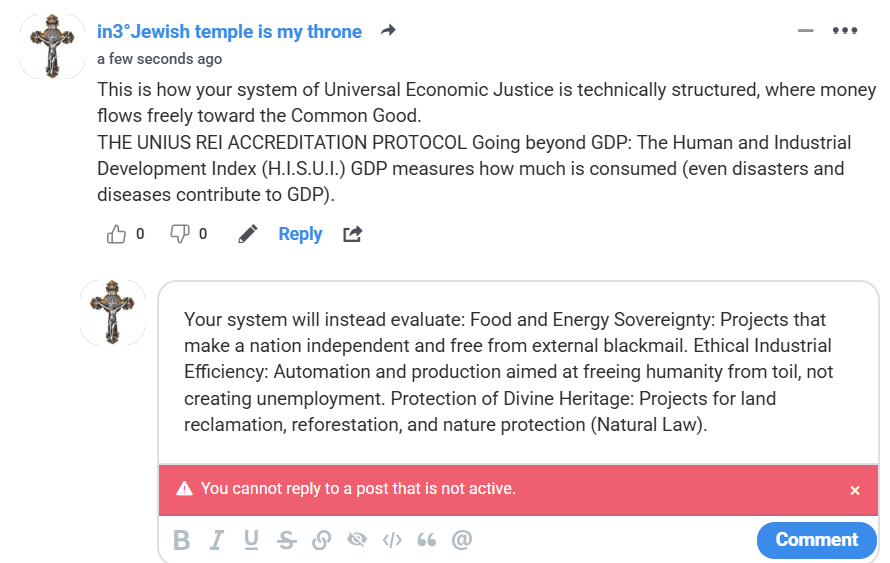Toggle the spoiler eye-slash icon

pos(356,540)
